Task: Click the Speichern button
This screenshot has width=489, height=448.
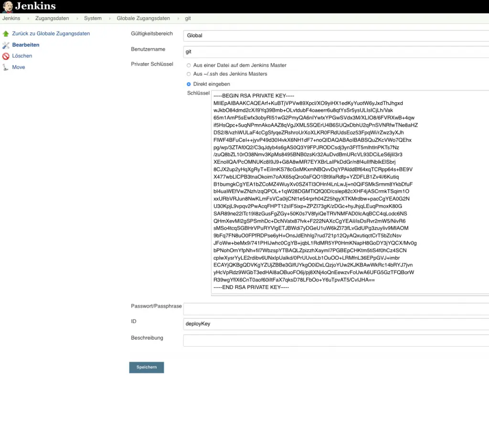Action: point(147,367)
